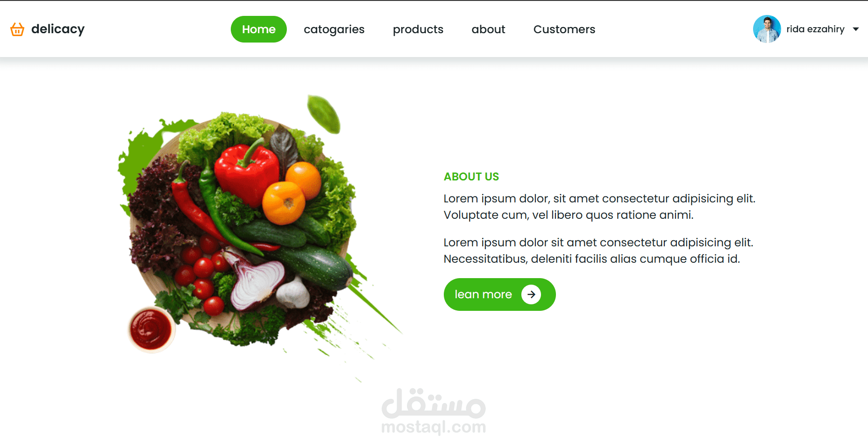Click the mostaql watermark logo
This screenshot has height=445, width=868.
tap(434, 403)
